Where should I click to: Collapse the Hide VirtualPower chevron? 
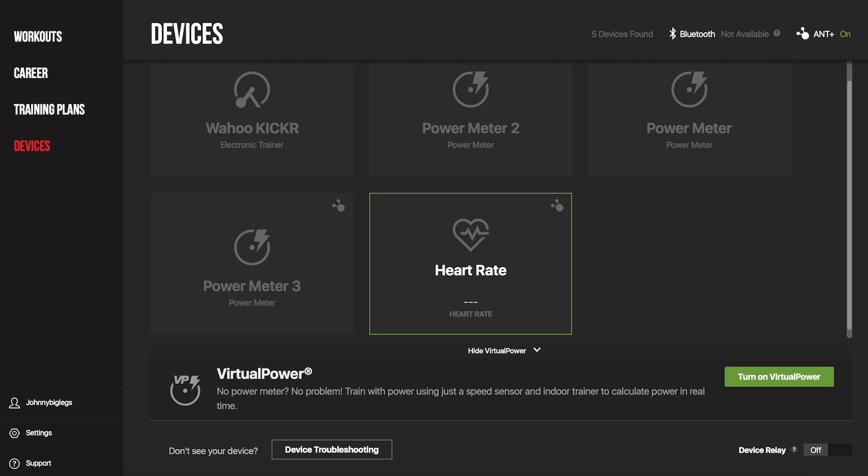(537, 350)
